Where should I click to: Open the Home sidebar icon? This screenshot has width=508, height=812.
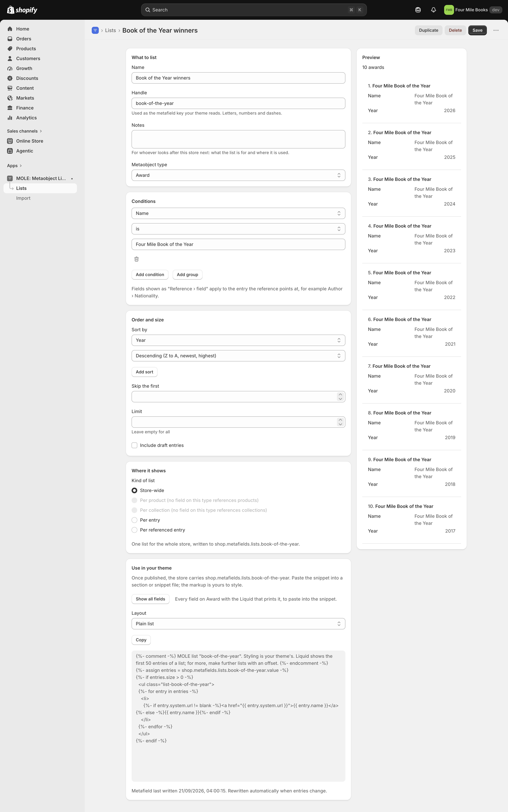(x=10, y=29)
